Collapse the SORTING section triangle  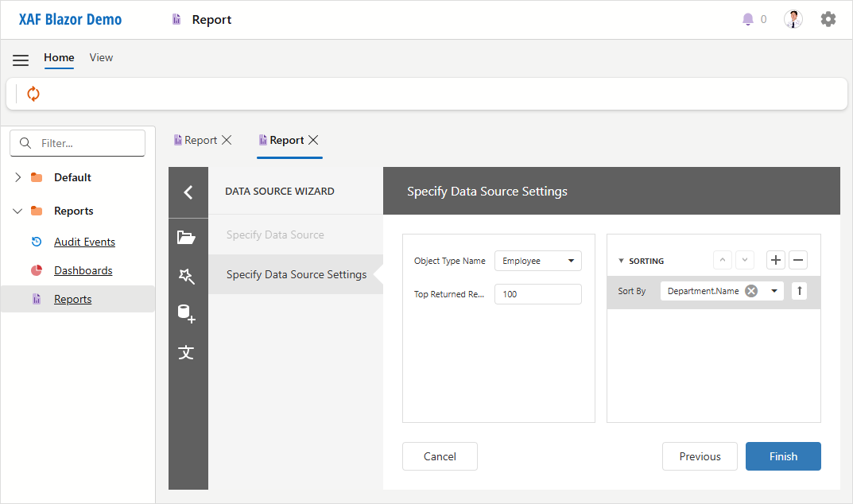621,262
